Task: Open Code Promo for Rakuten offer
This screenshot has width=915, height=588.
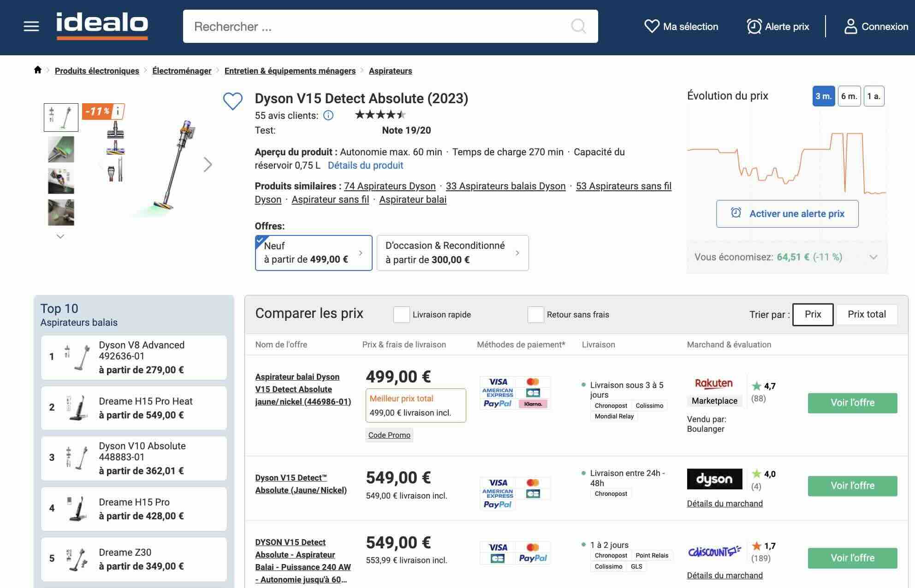Action: click(389, 435)
